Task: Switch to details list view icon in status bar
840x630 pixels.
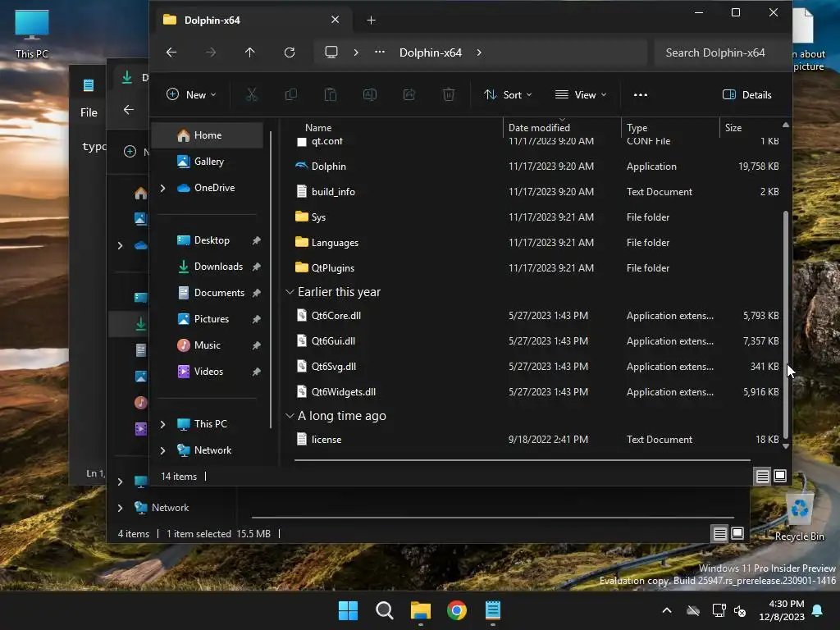Action: [x=762, y=476]
